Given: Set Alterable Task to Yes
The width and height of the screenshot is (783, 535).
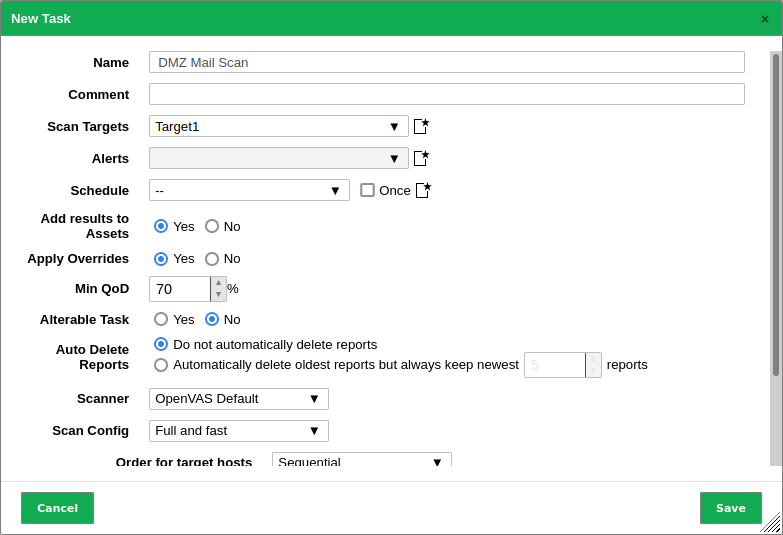Looking at the screenshot, I should (161, 319).
